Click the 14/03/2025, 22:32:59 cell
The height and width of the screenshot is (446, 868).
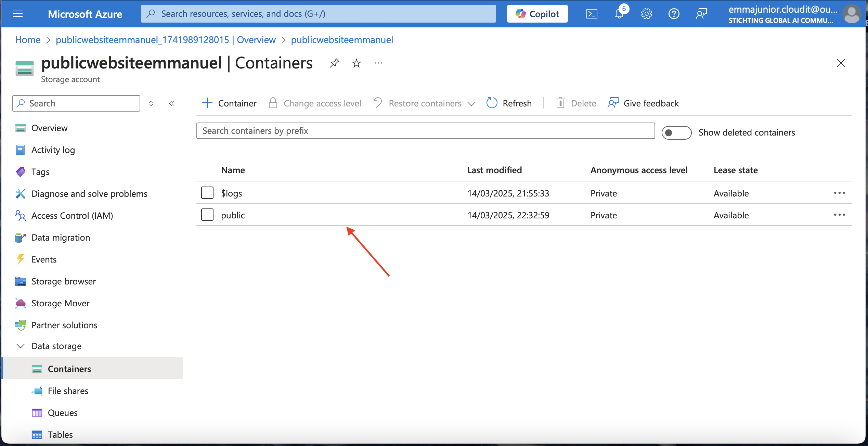pos(508,215)
